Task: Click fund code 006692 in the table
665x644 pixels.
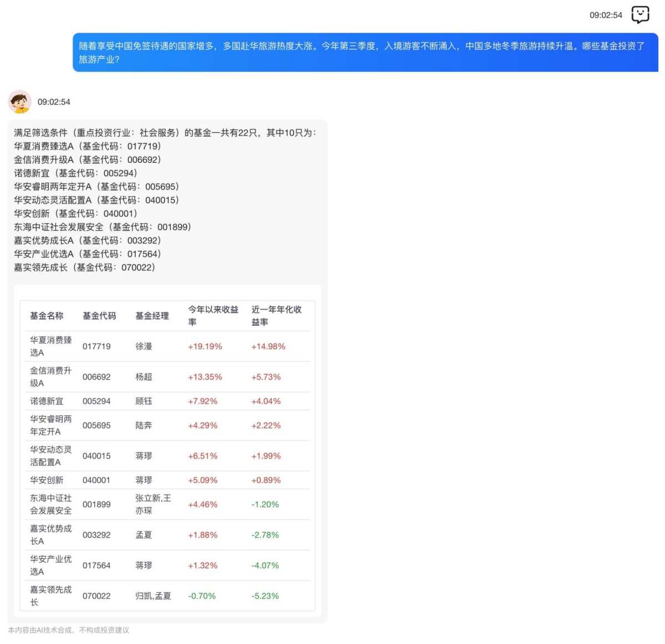Action: (96, 377)
